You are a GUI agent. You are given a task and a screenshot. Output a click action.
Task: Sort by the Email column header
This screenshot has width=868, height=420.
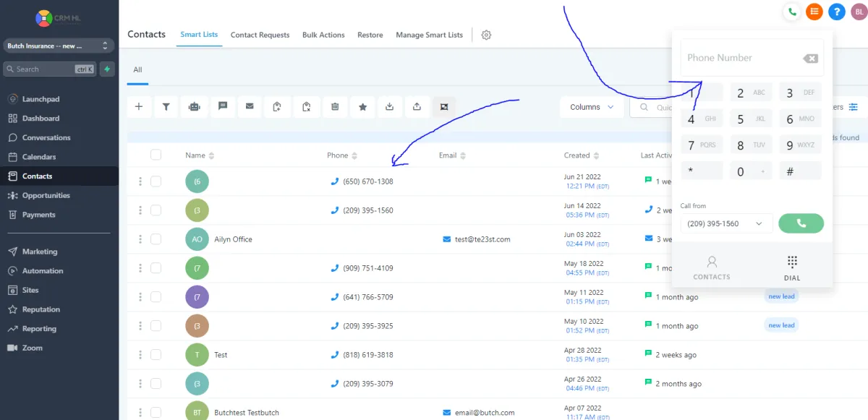pyautogui.click(x=452, y=155)
